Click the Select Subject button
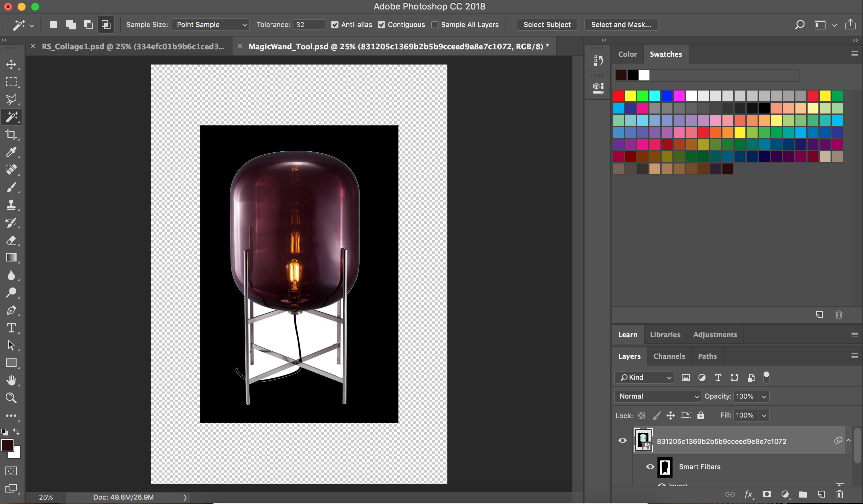 [x=547, y=25]
